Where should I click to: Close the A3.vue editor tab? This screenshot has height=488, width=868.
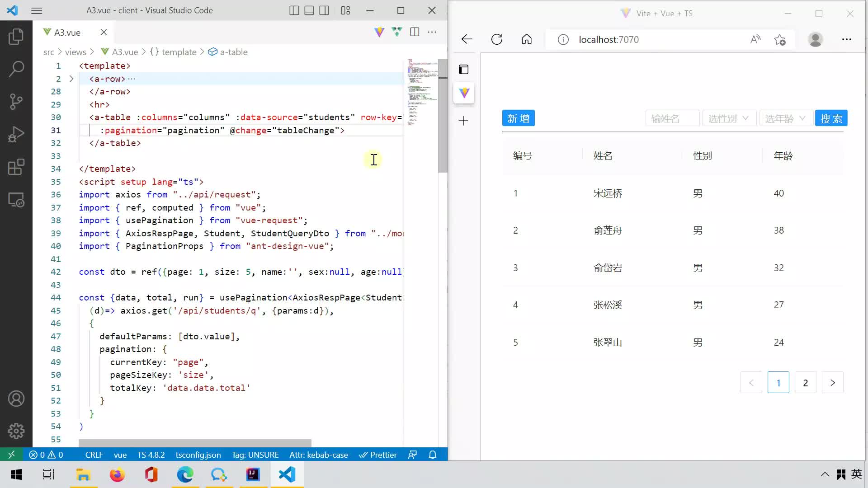coord(104,32)
